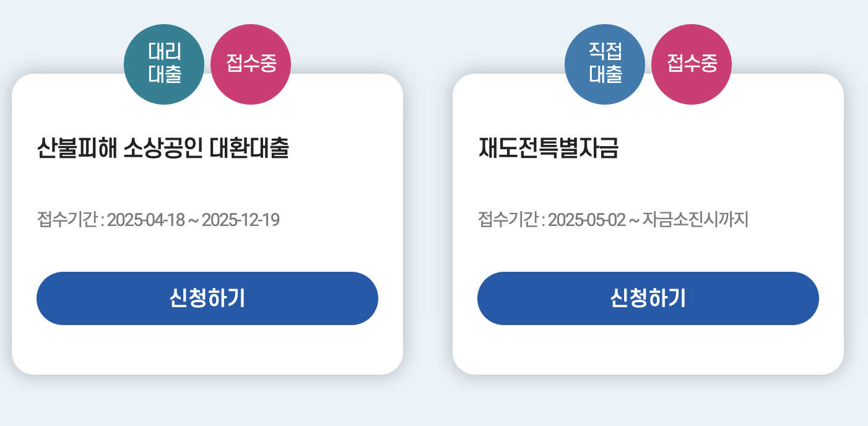Select the teal circular loan-type badge

163,64
